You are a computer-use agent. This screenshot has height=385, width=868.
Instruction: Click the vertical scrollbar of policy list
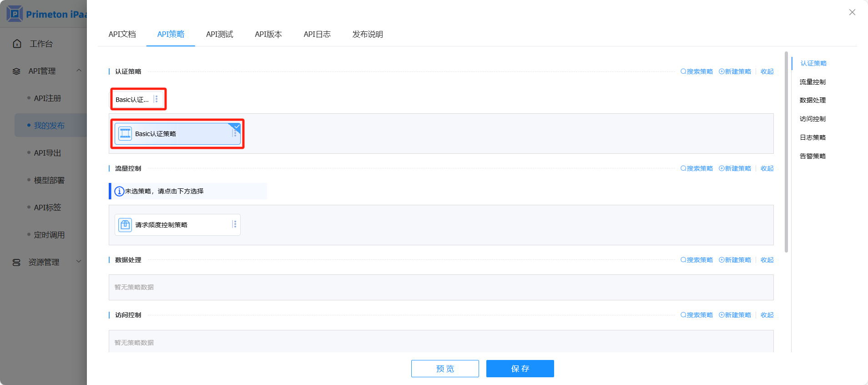(786, 152)
